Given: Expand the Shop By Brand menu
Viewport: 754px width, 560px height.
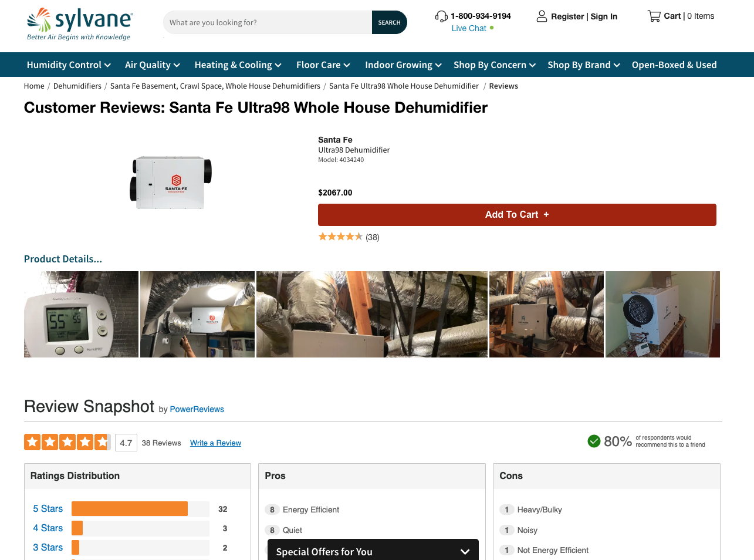Looking at the screenshot, I should point(584,65).
